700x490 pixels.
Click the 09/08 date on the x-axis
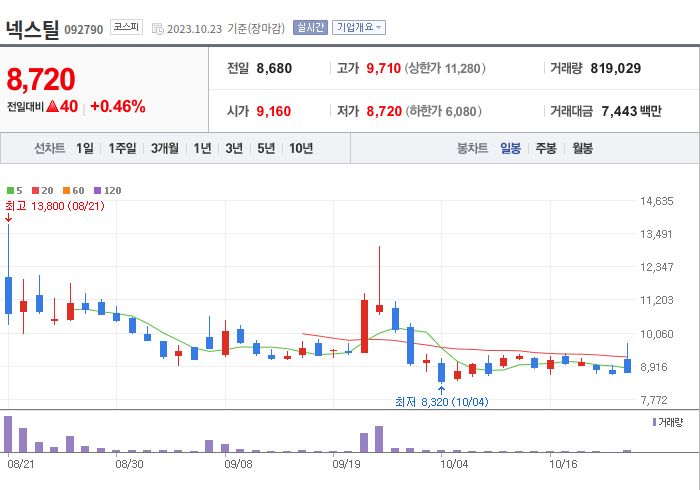tap(238, 464)
